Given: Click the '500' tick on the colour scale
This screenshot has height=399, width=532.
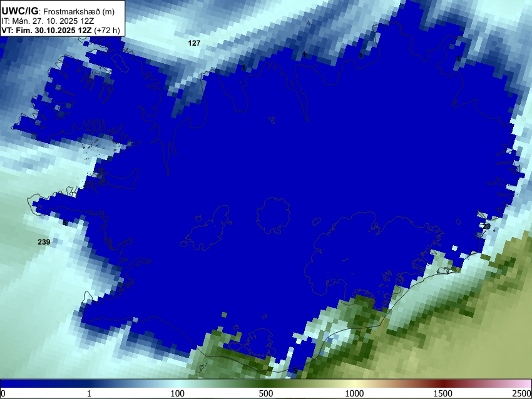Looking at the screenshot, I should 266,393.
